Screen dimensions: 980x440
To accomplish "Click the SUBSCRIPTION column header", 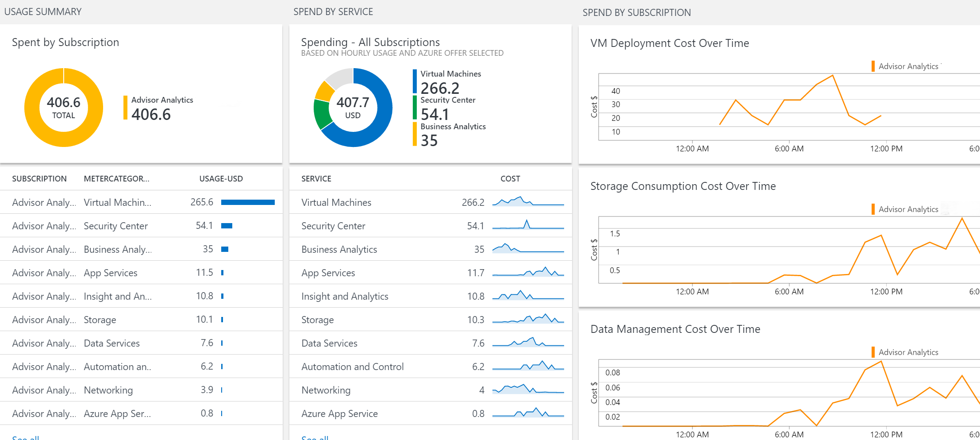I will click(x=39, y=178).
